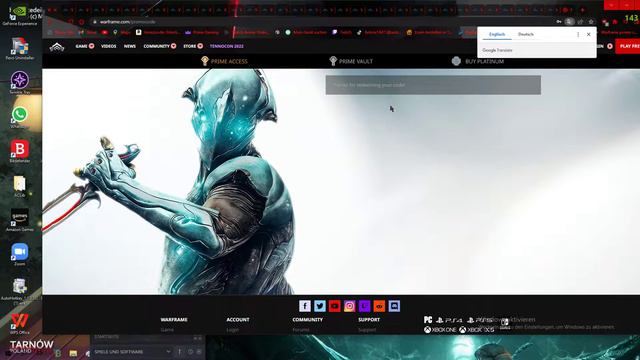This screenshot has height=360, width=640.
Task: Open Warframe Discord server icon
Action: pyautogui.click(x=394, y=306)
